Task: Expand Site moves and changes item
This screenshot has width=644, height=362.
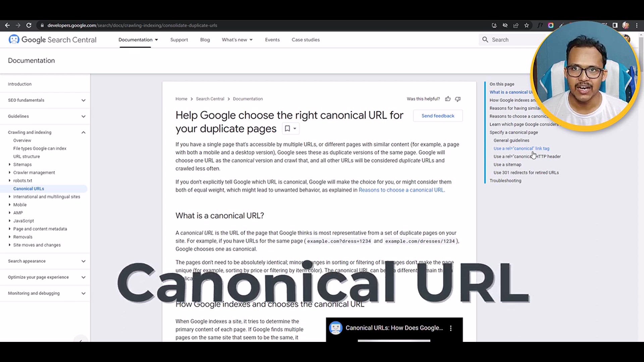Action: tap(9, 245)
